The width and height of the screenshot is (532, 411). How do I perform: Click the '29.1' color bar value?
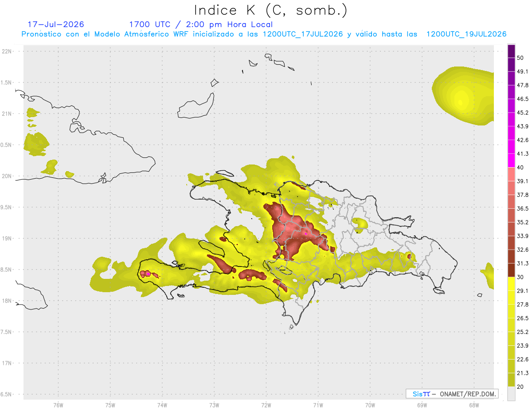[523, 290]
